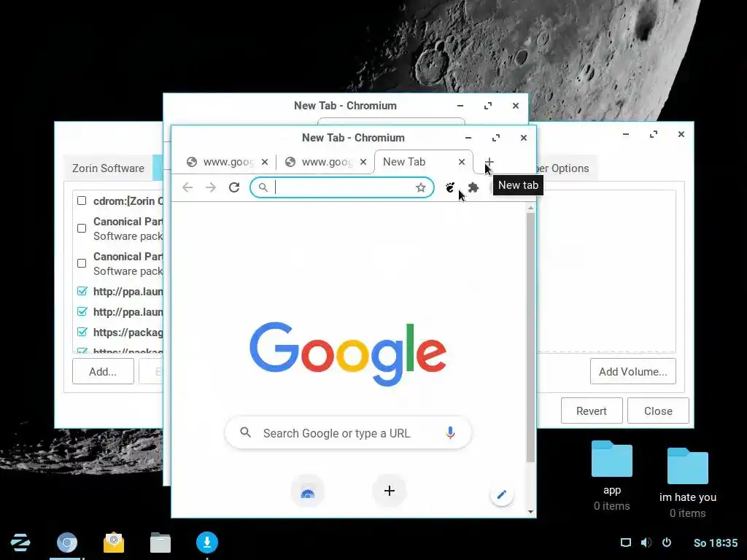The image size is (747, 560).
Task: Select the app desktop folder
Action: coord(612,475)
